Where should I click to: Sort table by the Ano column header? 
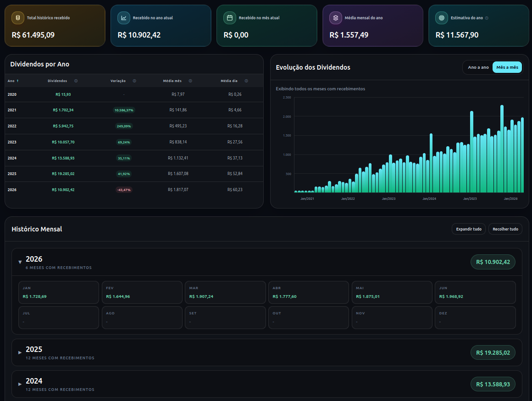point(13,81)
